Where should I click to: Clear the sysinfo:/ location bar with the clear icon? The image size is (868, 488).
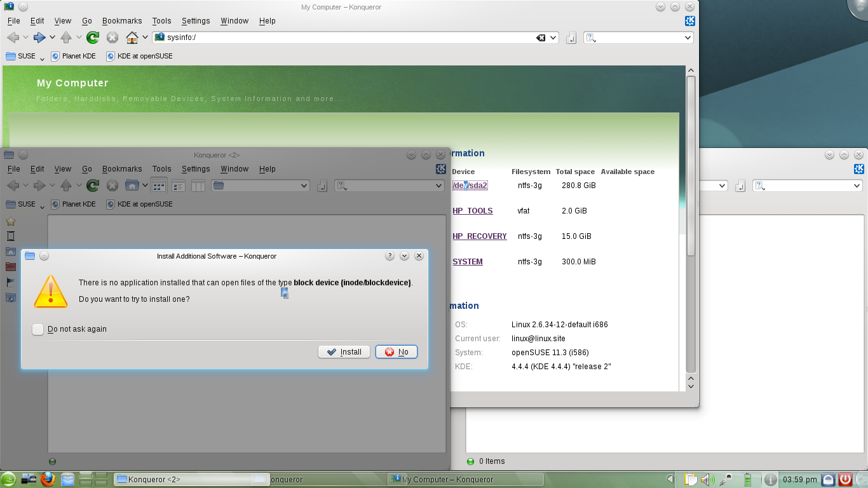[541, 37]
